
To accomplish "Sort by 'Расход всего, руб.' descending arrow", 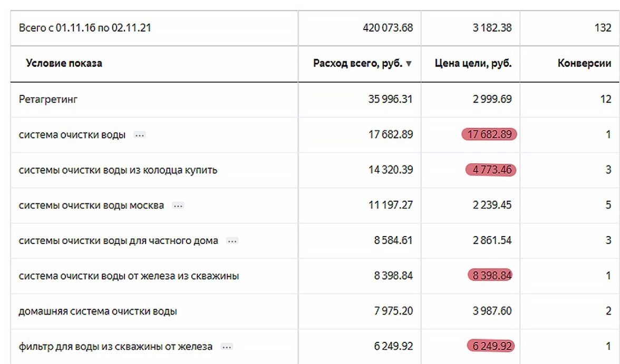I will point(409,64).
